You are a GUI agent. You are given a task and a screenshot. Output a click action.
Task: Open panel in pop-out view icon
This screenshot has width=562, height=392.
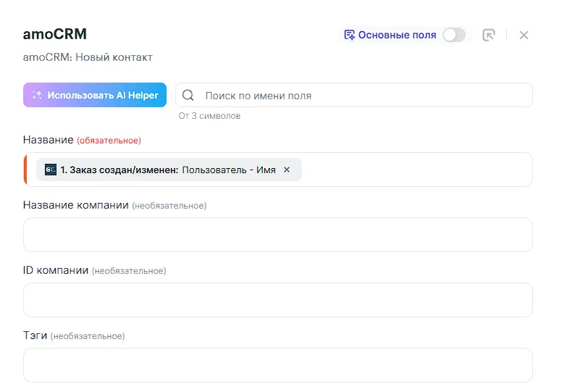(x=489, y=35)
